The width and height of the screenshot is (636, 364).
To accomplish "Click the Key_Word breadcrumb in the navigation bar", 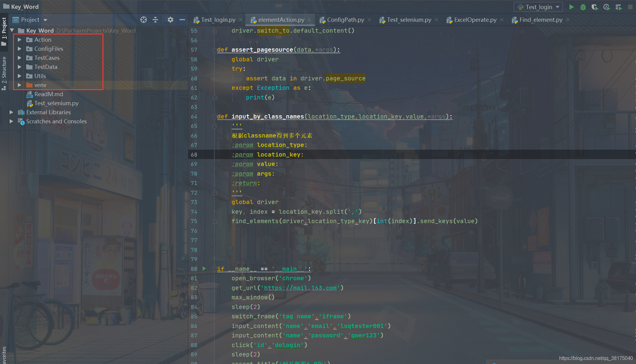I will click(x=25, y=7).
